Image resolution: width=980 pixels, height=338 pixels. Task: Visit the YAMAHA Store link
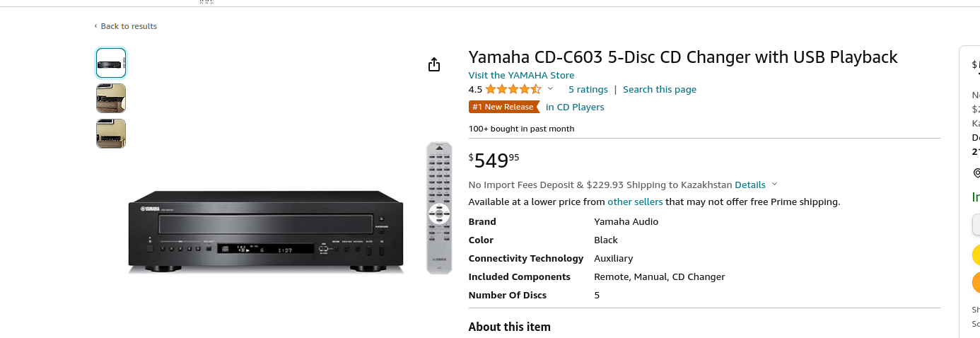point(521,75)
